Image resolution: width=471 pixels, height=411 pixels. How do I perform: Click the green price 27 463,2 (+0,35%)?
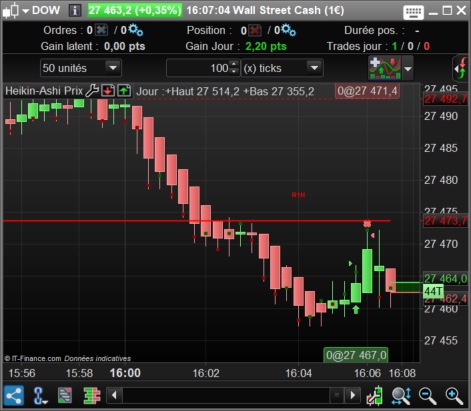[x=135, y=10]
